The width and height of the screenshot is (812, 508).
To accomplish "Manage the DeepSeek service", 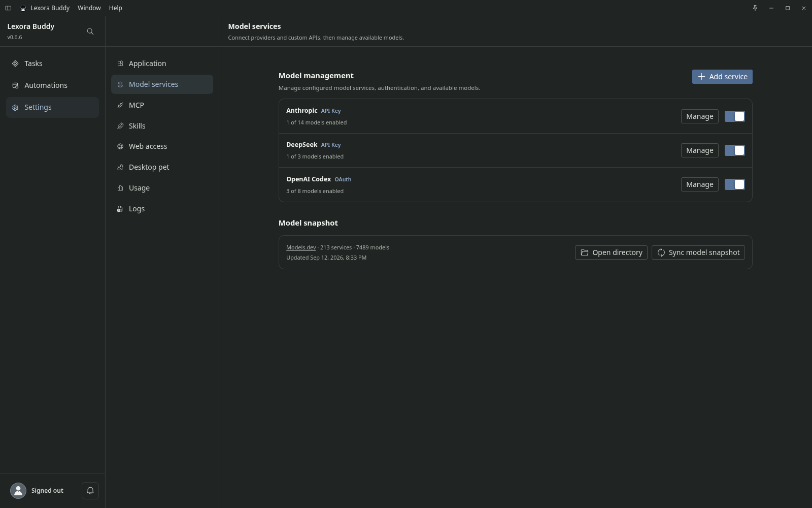I will click(x=699, y=150).
